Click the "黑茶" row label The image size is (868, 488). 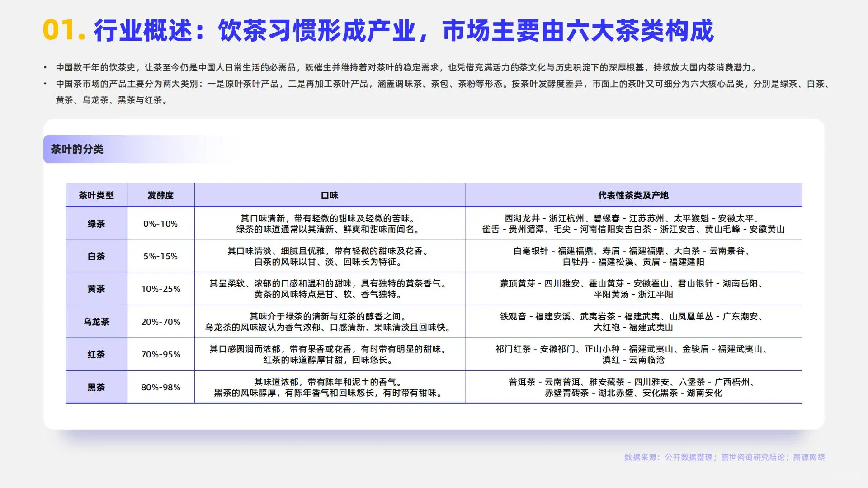(x=96, y=387)
